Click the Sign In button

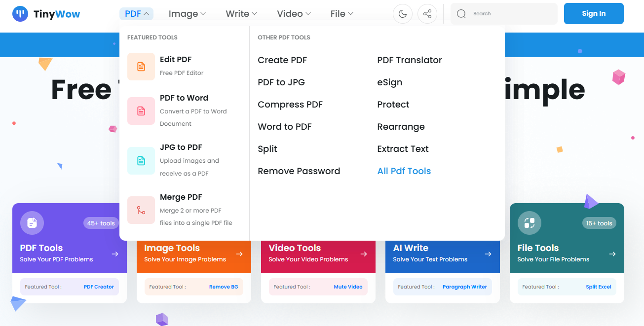[594, 14]
